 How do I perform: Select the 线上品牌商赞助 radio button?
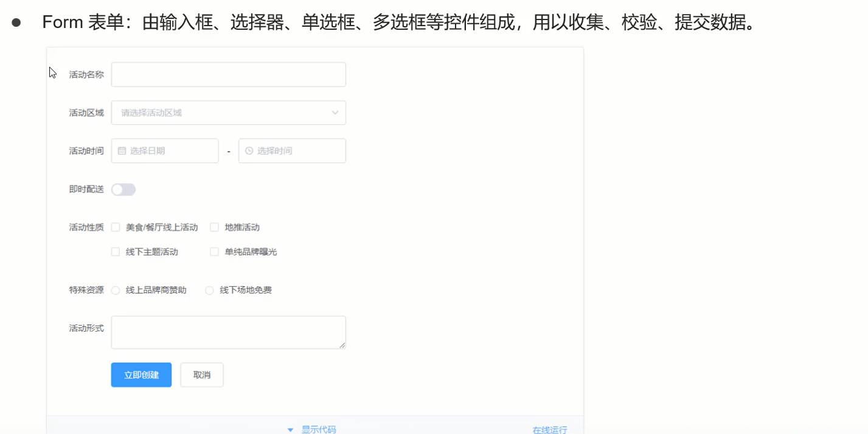pos(116,290)
